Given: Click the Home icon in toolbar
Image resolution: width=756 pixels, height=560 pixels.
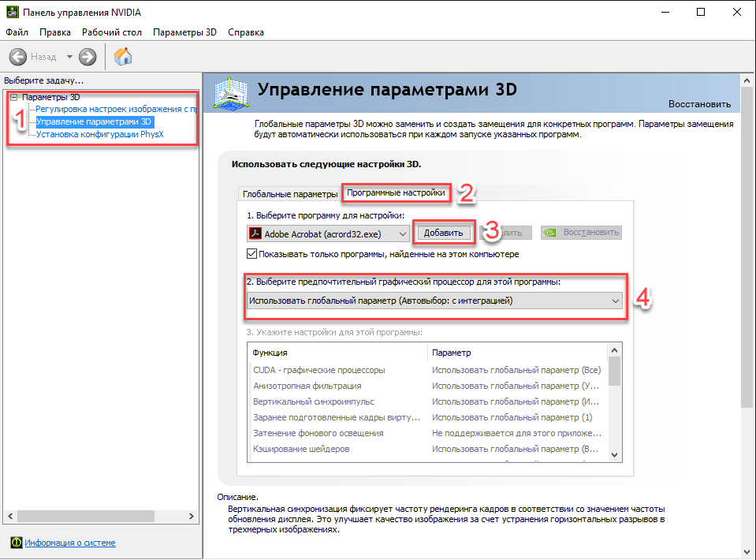Looking at the screenshot, I should pos(123,57).
